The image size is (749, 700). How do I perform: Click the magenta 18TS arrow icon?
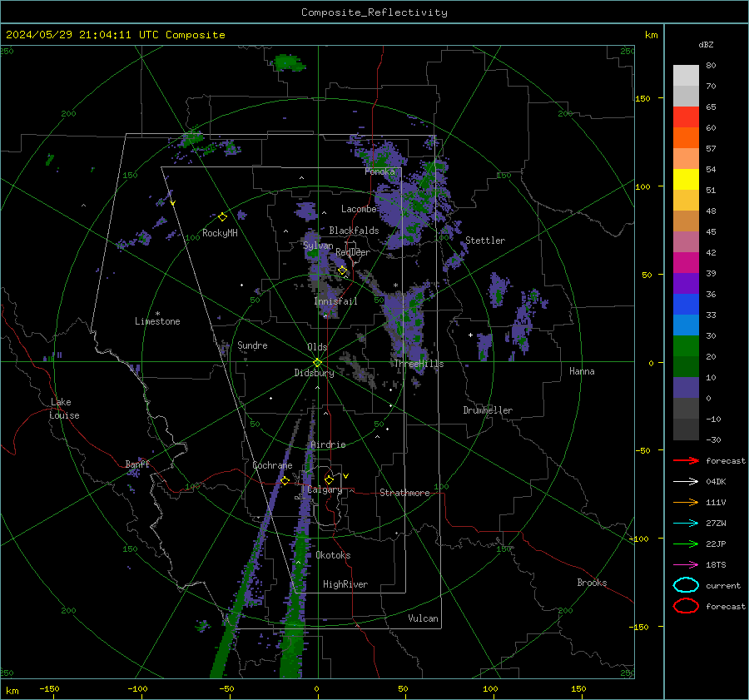(686, 565)
